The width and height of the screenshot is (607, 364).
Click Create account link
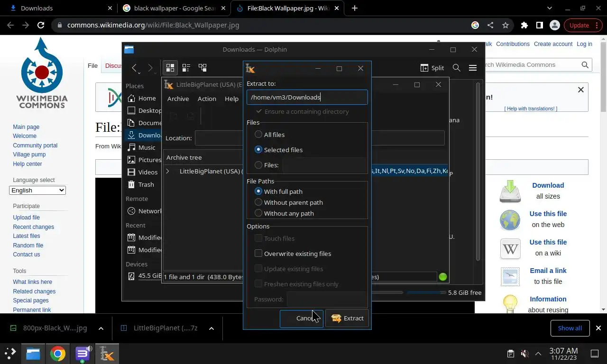tap(553, 44)
